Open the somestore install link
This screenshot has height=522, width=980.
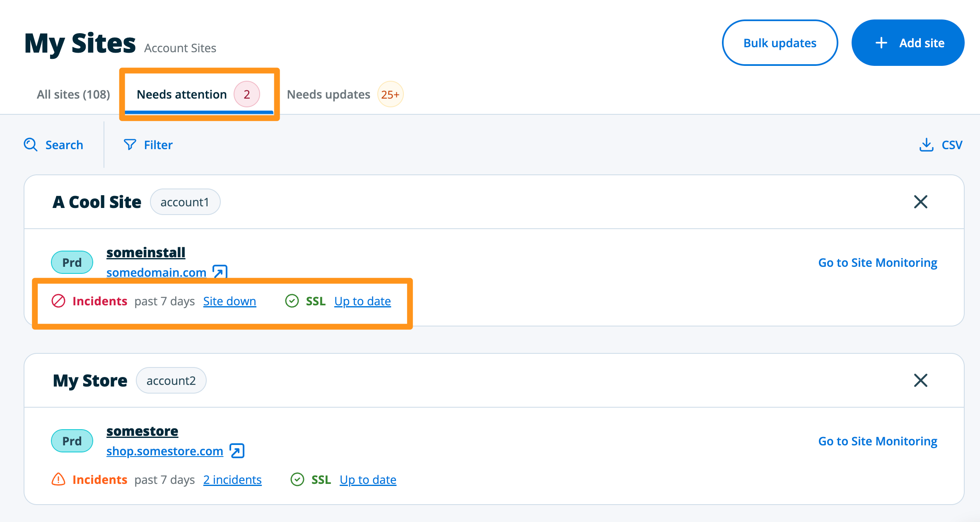(x=142, y=431)
